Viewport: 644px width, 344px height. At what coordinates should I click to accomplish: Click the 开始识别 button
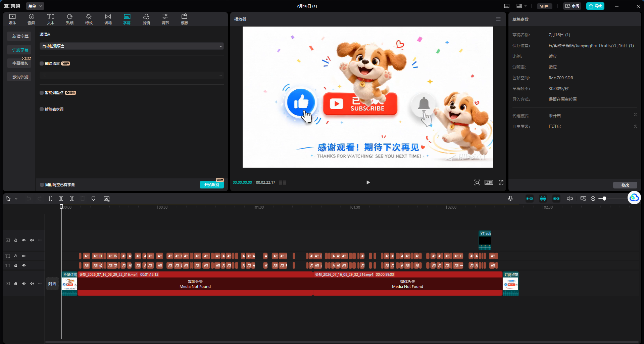point(212,185)
